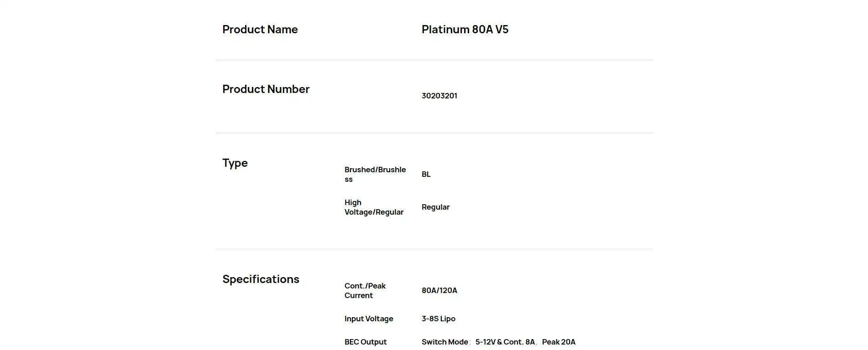The height and width of the screenshot is (350, 868).
Task: Select the Regular value beside High Voltage/Regular
Action: [x=435, y=207]
